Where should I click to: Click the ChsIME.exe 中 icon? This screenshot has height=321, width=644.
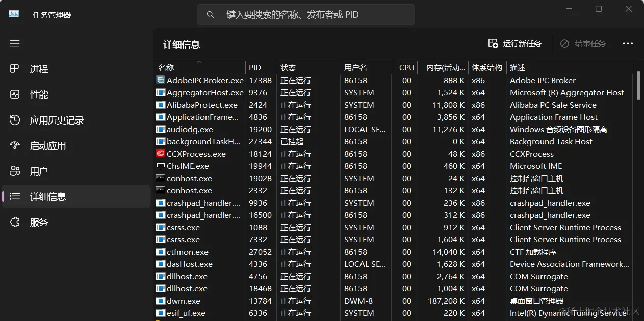click(x=161, y=166)
